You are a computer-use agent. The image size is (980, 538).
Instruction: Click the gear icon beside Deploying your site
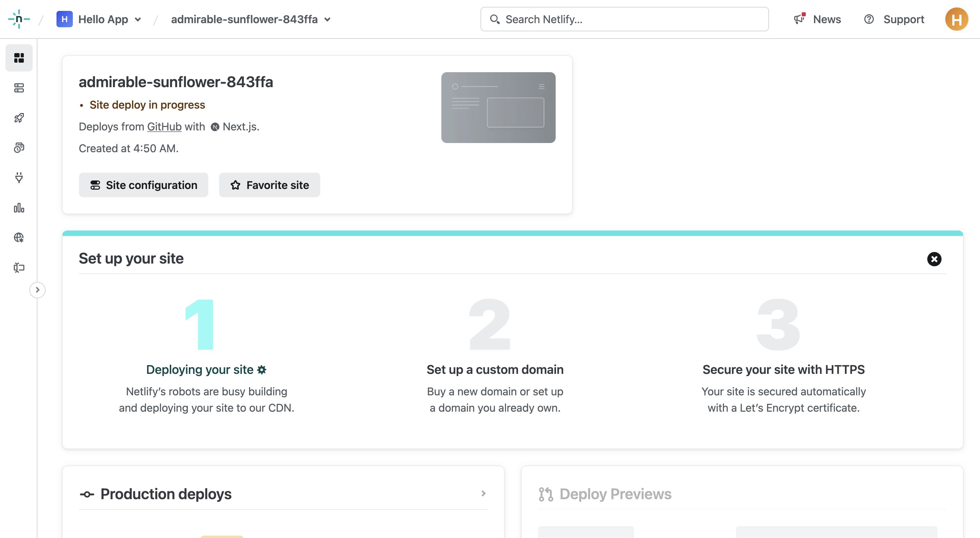click(262, 370)
